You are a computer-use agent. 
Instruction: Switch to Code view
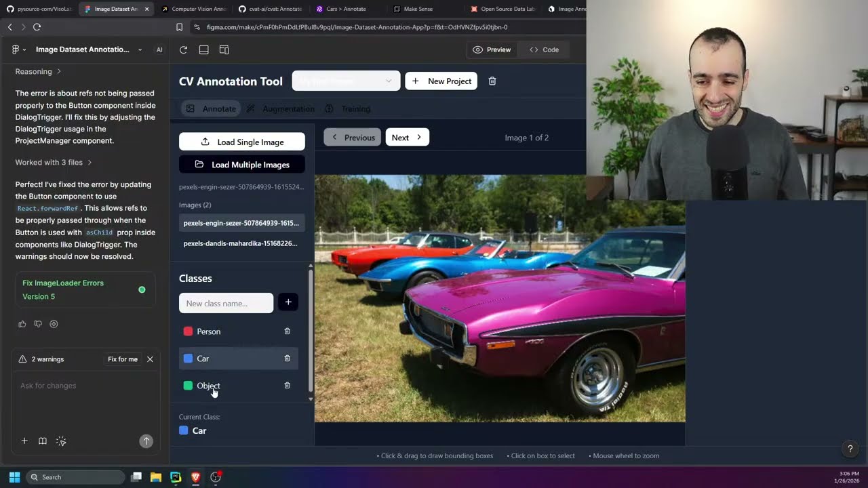point(545,49)
